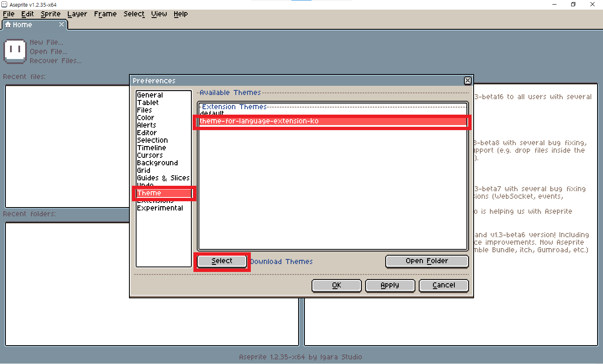Select Editor preferences section
The image size is (603, 364).
click(x=164, y=133)
